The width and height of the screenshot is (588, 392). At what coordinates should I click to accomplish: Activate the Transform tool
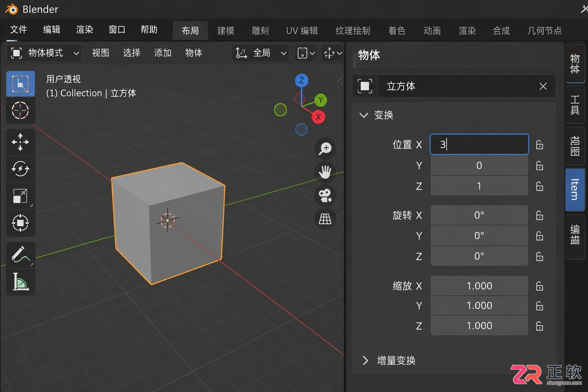coord(20,223)
